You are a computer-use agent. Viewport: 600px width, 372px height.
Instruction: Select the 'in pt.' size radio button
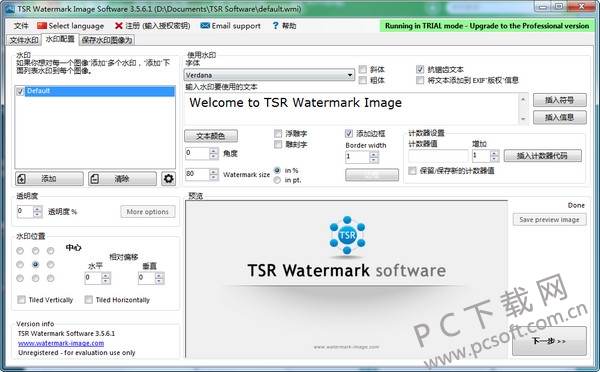click(277, 180)
